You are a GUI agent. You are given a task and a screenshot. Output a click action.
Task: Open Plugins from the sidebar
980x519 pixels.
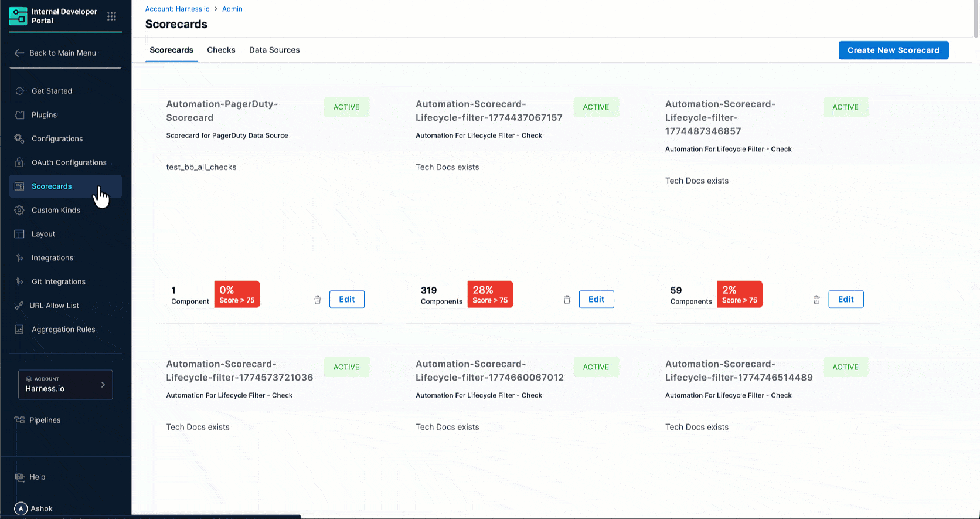click(x=44, y=115)
